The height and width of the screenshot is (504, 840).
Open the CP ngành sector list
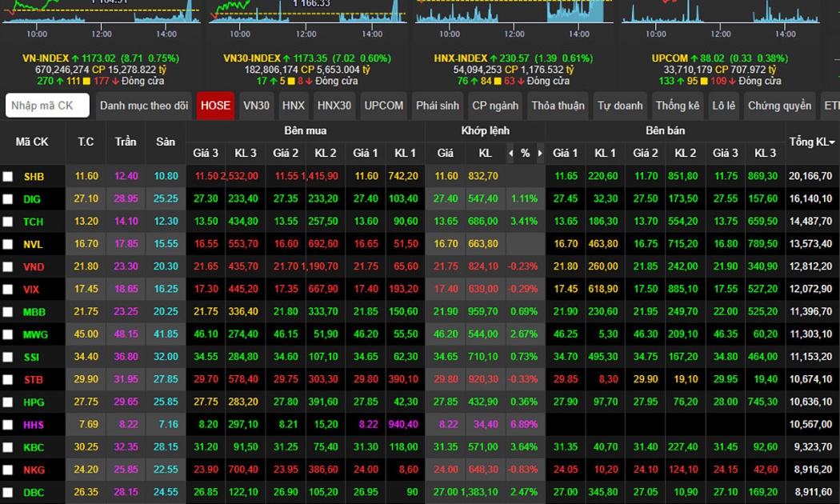tap(494, 106)
